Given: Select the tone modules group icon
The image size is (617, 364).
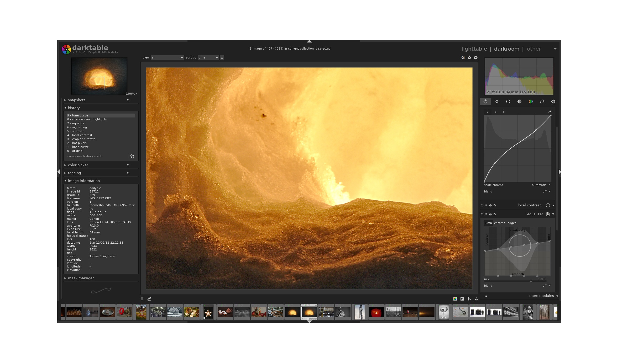Looking at the screenshot, I should (519, 101).
